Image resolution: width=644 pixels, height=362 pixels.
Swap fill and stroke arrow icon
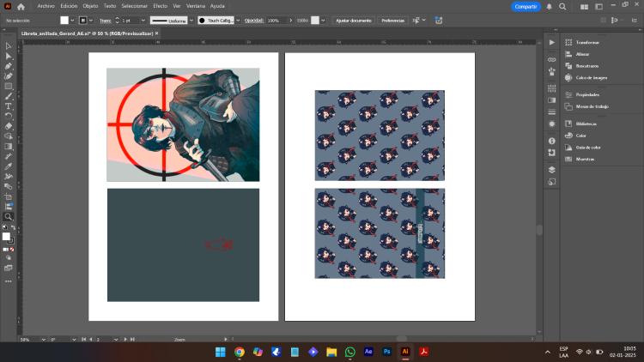point(13,227)
